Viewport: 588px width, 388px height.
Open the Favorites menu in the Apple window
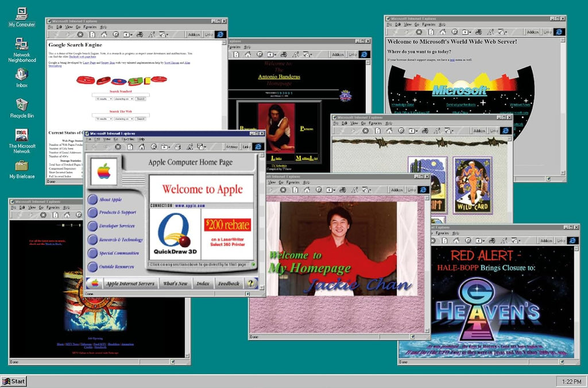tap(127, 139)
